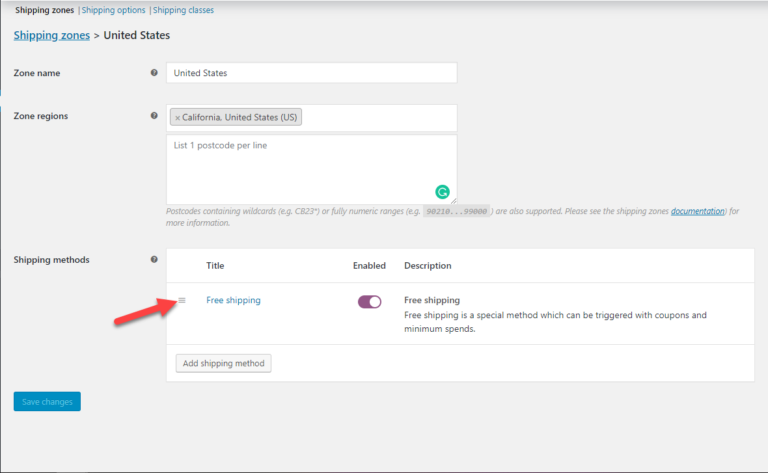
Task: Click the Zone name help tooltip icon
Action: 154,73
